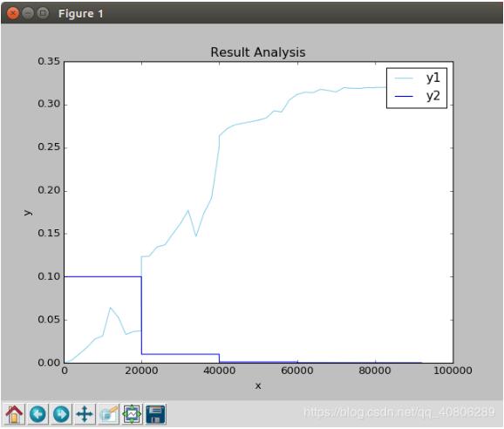Viewport: 504px width, 429px height.
Task: Close the Figure 1 window
Action: [x=13, y=13]
